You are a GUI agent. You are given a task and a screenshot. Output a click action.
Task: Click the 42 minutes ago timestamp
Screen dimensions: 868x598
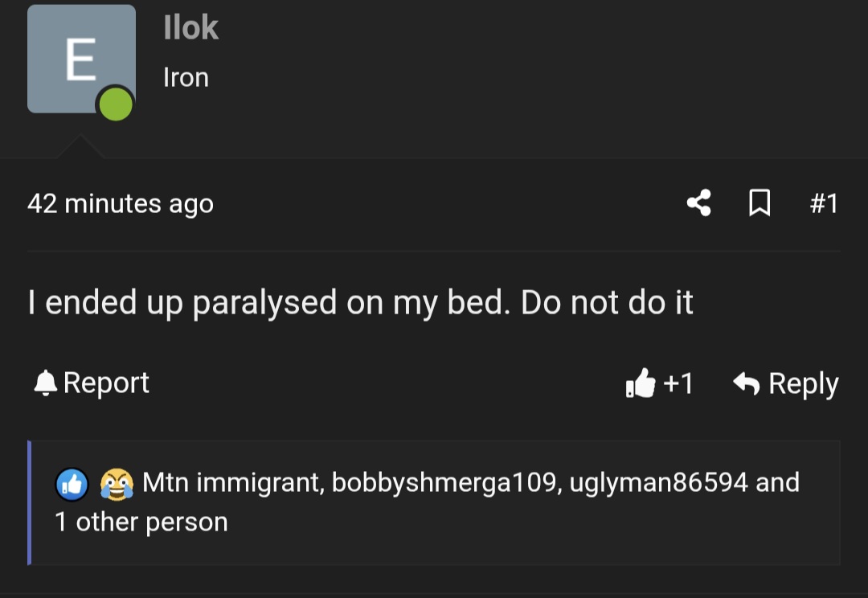[121, 203]
